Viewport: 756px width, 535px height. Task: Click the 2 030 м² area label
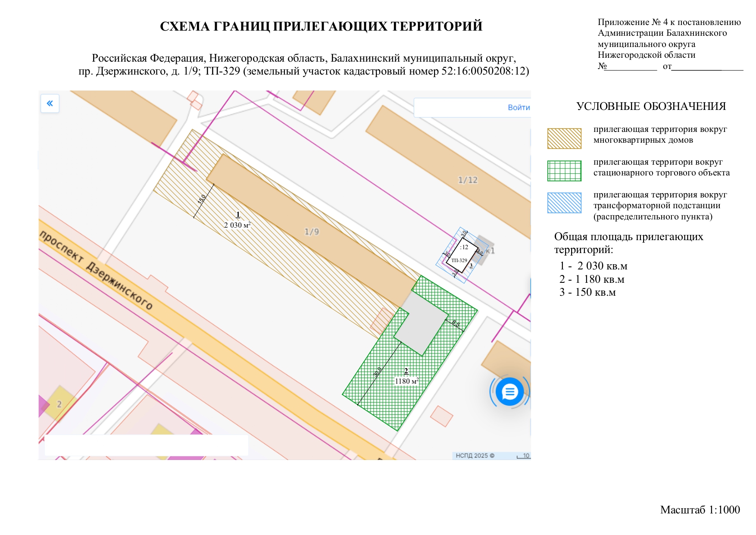click(237, 225)
